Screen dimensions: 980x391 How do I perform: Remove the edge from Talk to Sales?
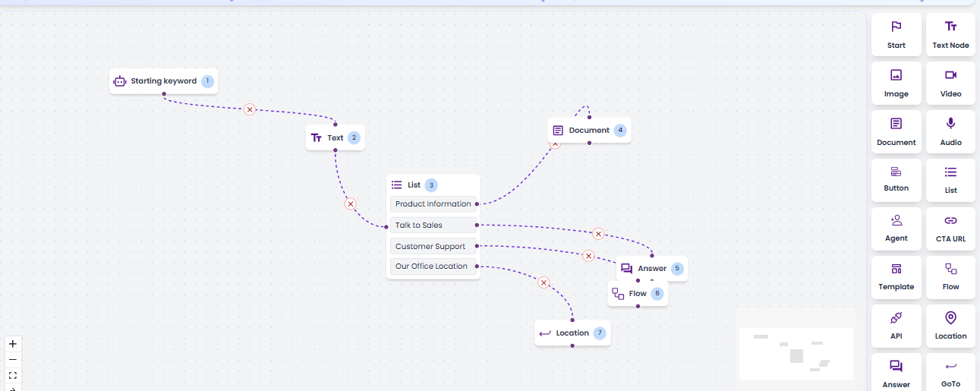[x=598, y=234]
